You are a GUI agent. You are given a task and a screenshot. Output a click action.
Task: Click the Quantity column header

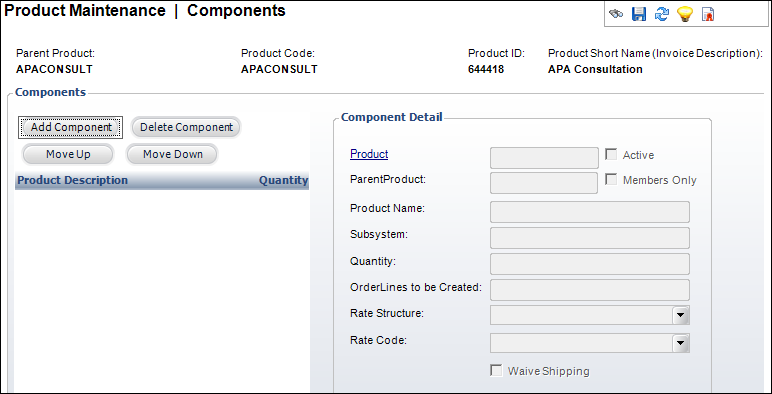click(284, 180)
